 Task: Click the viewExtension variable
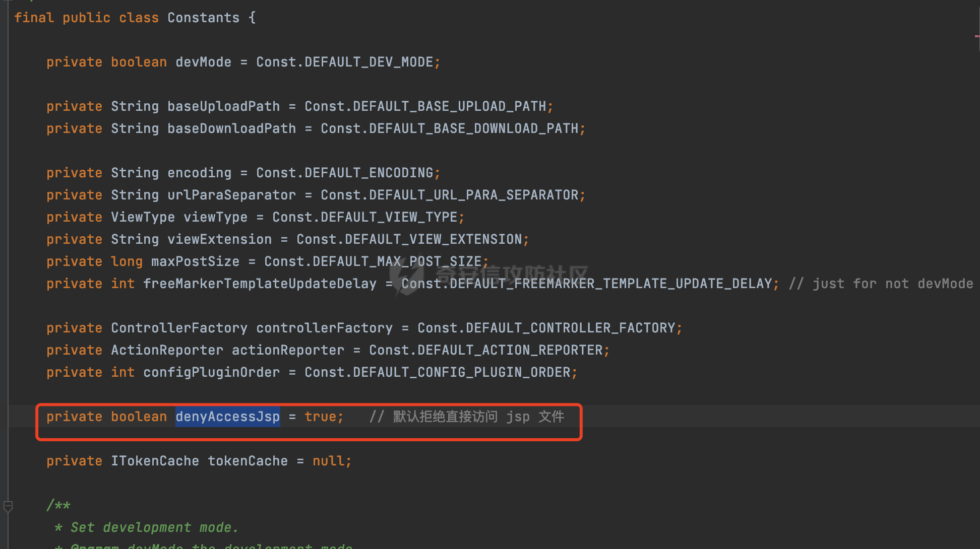[219, 239]
